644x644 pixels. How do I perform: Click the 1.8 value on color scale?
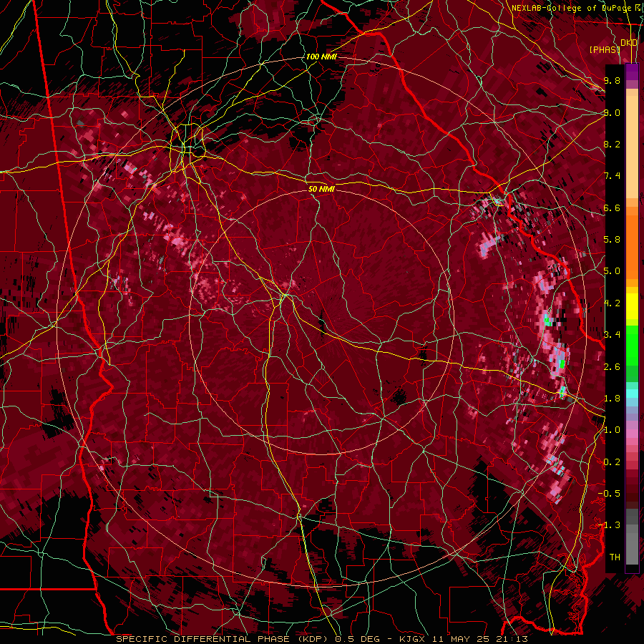[x=612, y=398]
